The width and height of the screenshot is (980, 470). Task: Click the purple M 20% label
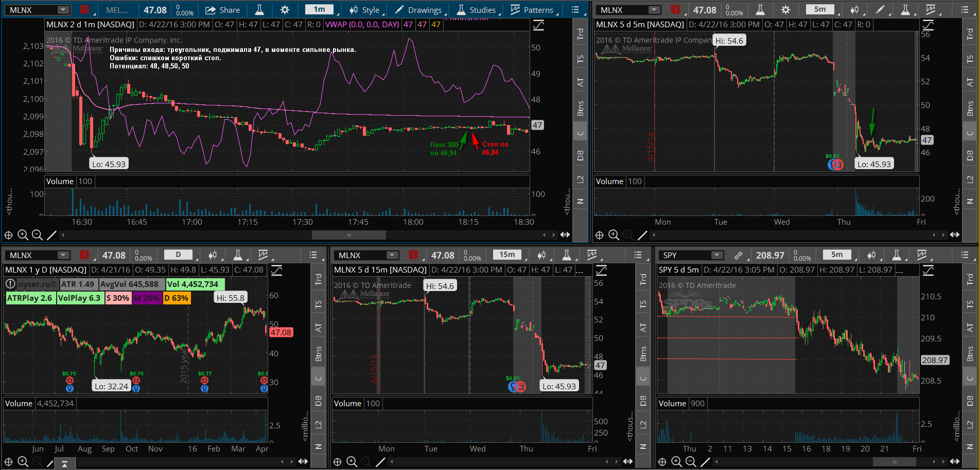[147, 298]
